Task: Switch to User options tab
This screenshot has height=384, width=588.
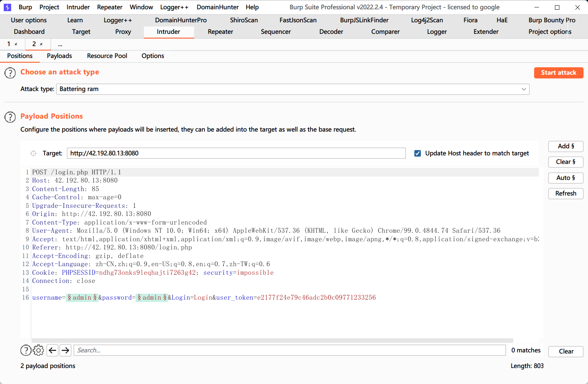Action: 29,20
